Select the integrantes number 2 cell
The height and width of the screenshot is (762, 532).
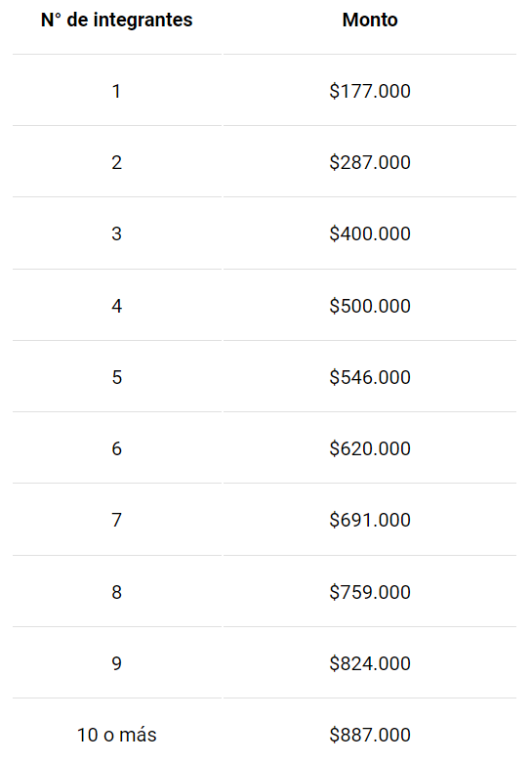click(116, 162)
